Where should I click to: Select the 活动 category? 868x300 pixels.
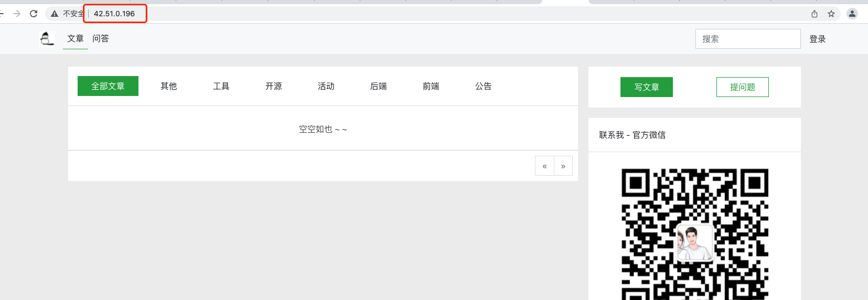coord(326,86)
